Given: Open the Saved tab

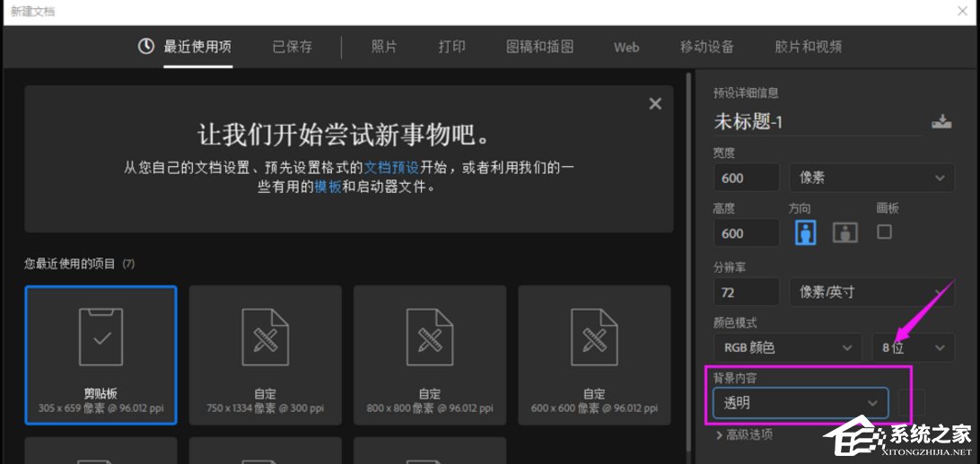Looking at the screenshot, I should [293, 47].
